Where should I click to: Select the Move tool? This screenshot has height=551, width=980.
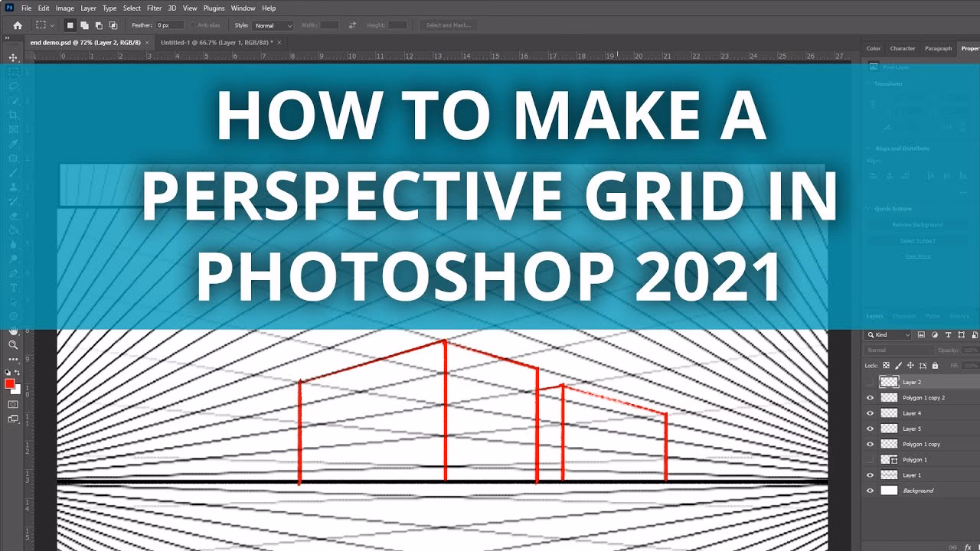(13, 57)
